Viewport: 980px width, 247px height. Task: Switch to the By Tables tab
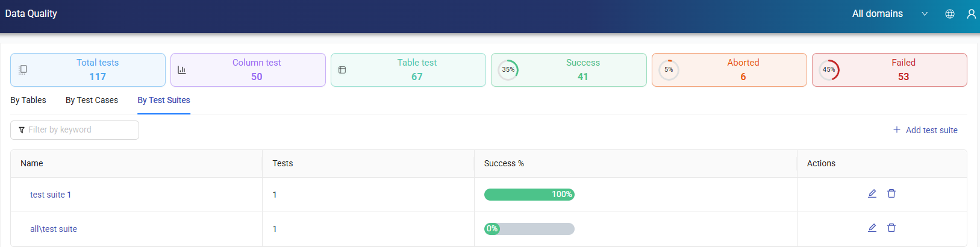click(28, 100)
